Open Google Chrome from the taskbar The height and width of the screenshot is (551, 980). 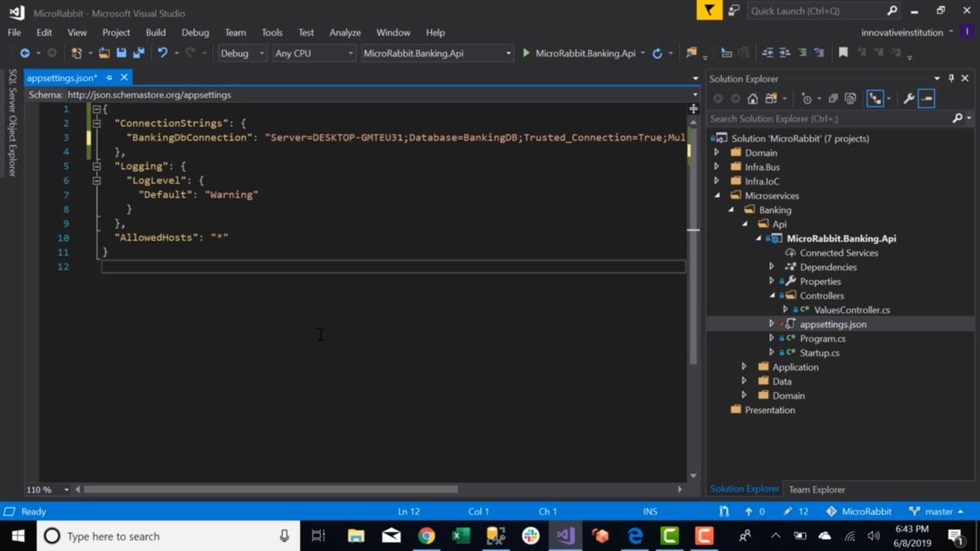[x=426, y=536]
